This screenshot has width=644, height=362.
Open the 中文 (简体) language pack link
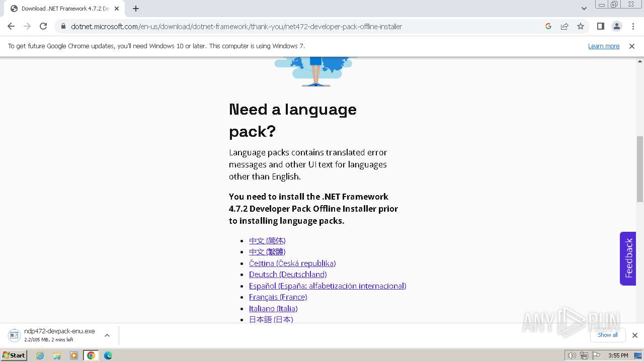(267, 241)
